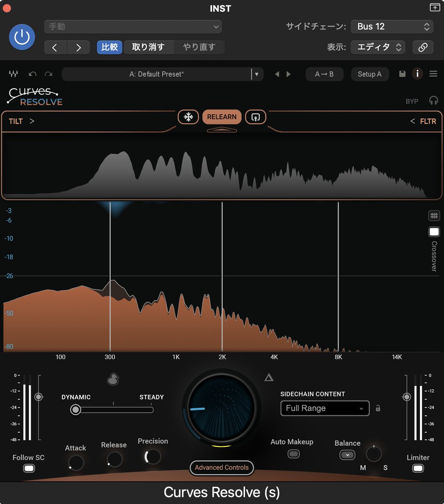Image resolution: width=444 pixels, height=504 pixels.
Task: Click the input level fader handle
Action: pos(39,396)
